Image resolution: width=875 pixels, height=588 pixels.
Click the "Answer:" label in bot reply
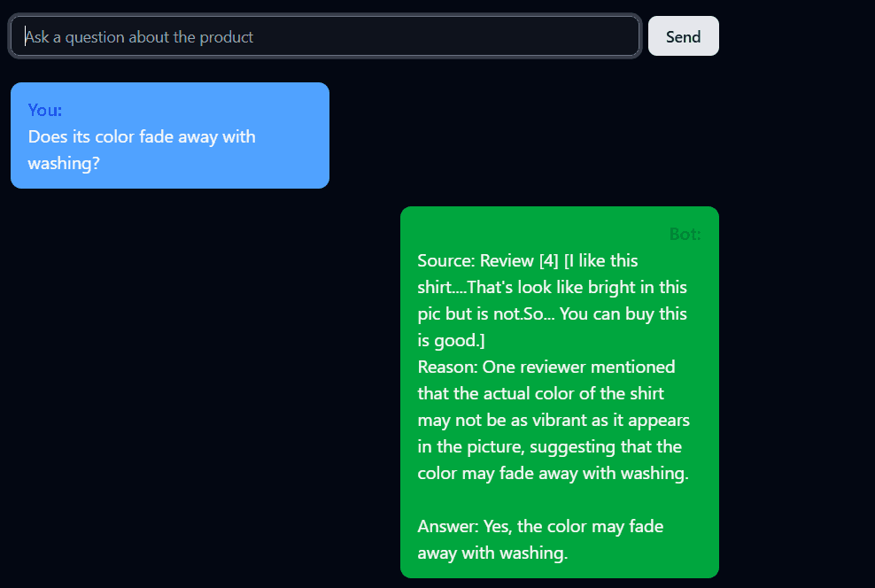click(448, 527)
